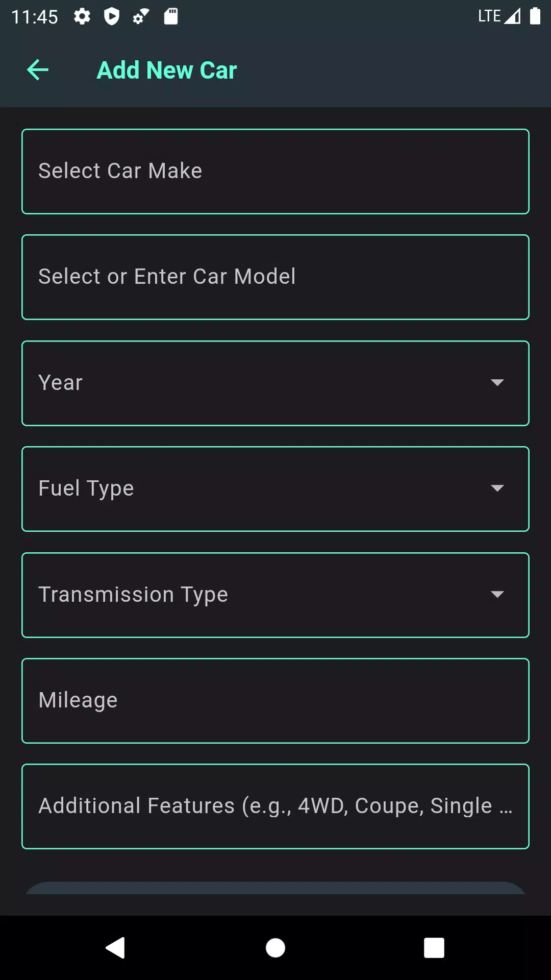Open recent apps with the square button

434,948
